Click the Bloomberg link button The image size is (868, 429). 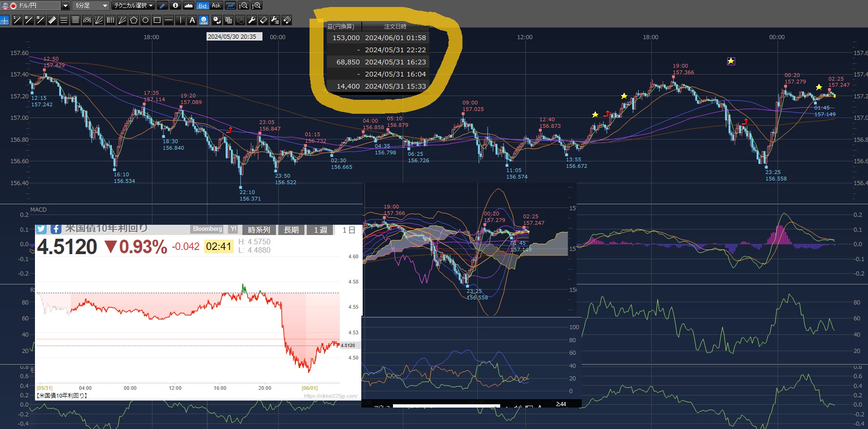207,229
